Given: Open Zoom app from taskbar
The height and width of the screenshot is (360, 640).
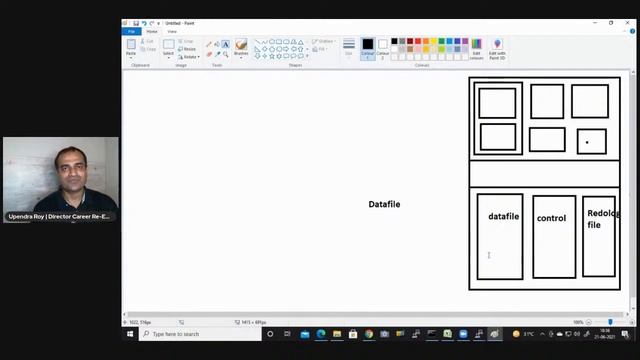Looking at the screenshot, I should [463, 334].
